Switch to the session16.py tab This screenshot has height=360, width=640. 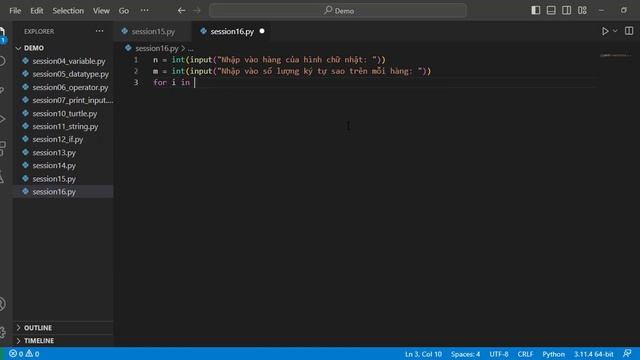click(x=232, y=31)
